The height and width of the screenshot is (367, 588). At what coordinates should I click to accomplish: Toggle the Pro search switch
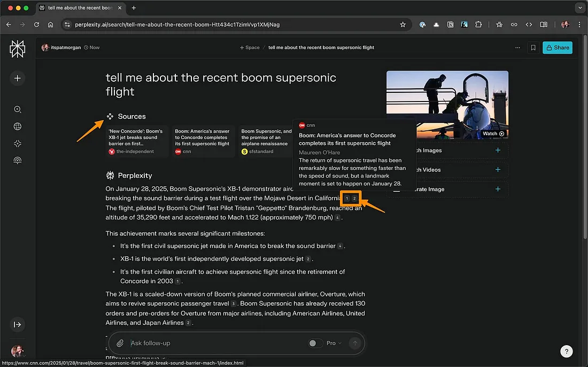315,343
